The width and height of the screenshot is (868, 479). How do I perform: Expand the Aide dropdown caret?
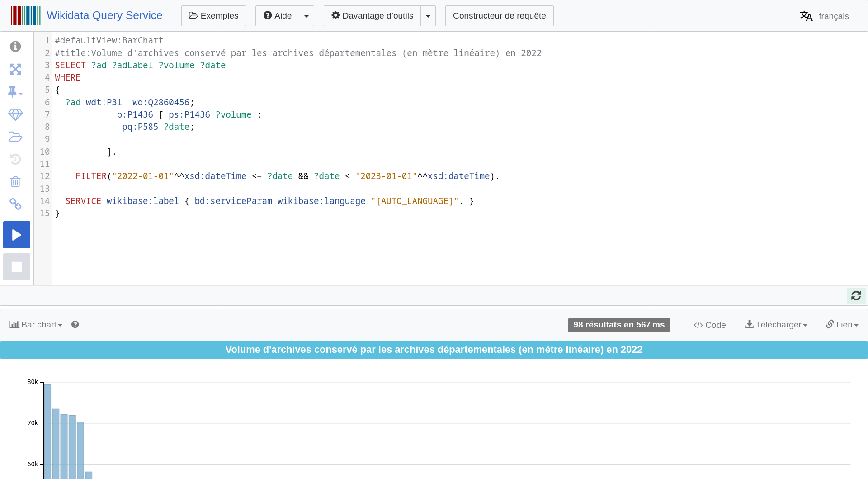pos(307,16)
